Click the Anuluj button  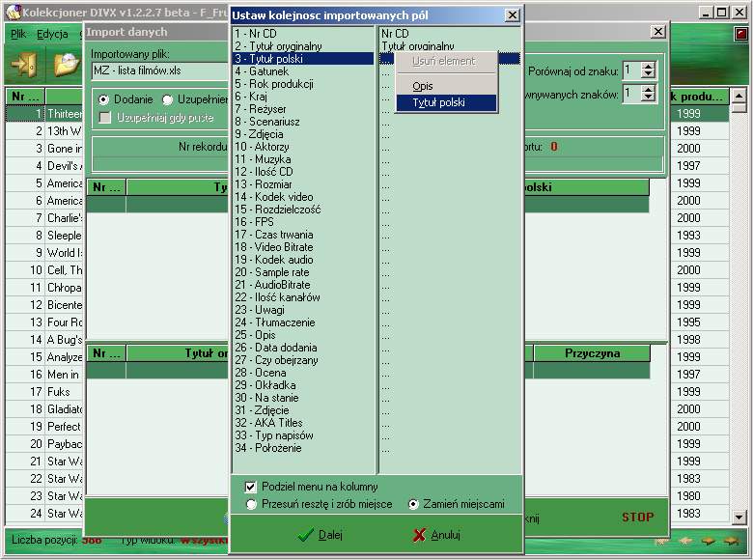point(435,535)
